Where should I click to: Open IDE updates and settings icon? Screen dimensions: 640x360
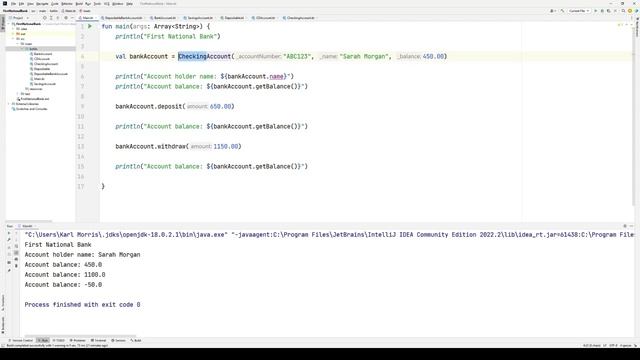pos(630,11)
